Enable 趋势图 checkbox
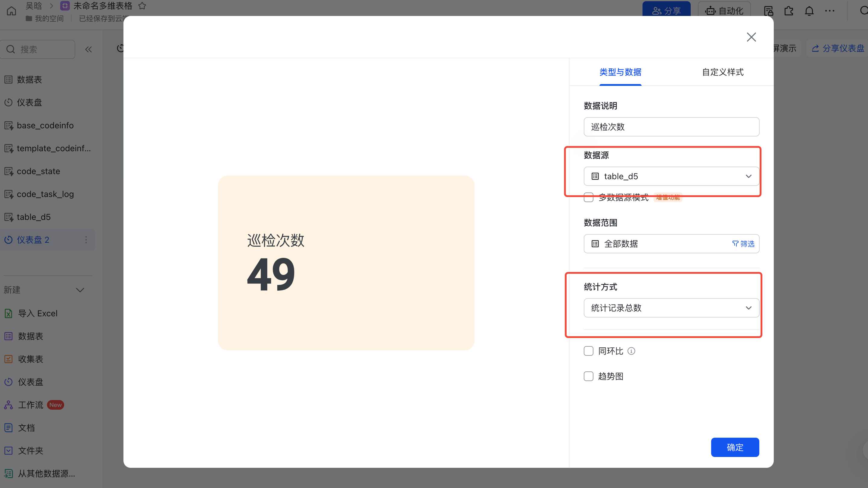The height and width of the screenshot is (488, 868). (588, 376)
